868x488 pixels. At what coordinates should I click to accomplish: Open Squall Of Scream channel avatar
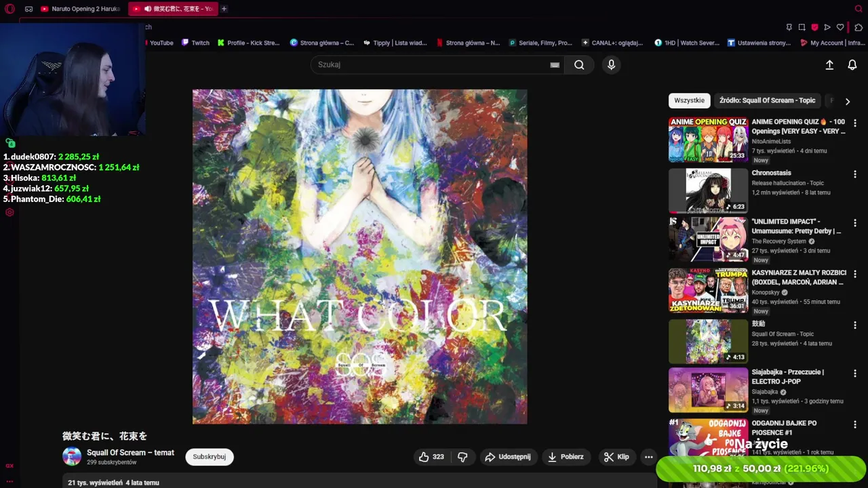tap(72, 456)
